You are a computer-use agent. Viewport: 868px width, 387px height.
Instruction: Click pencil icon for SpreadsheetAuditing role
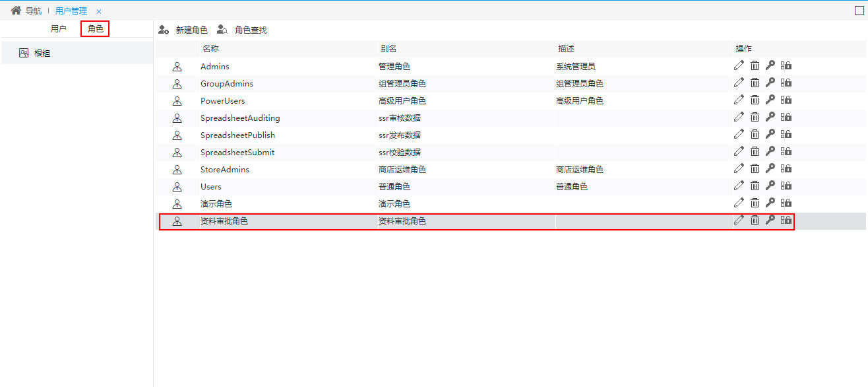739,117
